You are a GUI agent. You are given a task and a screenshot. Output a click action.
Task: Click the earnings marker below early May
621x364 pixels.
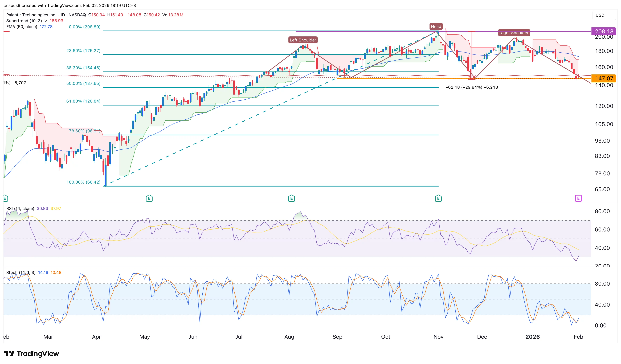149,198
